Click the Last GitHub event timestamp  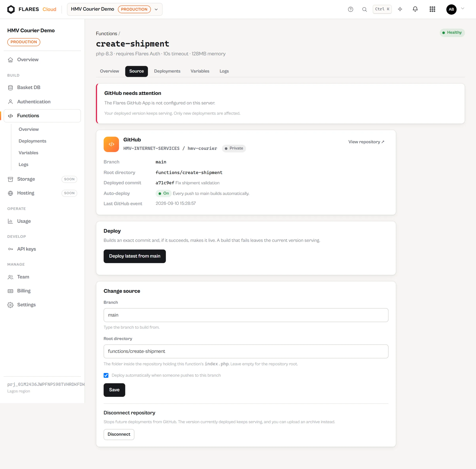176,203
